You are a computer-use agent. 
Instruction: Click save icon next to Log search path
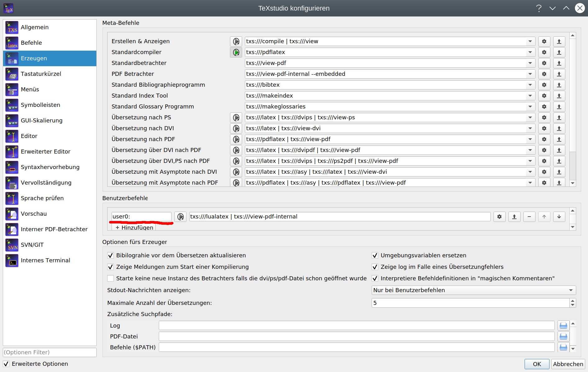563,325
